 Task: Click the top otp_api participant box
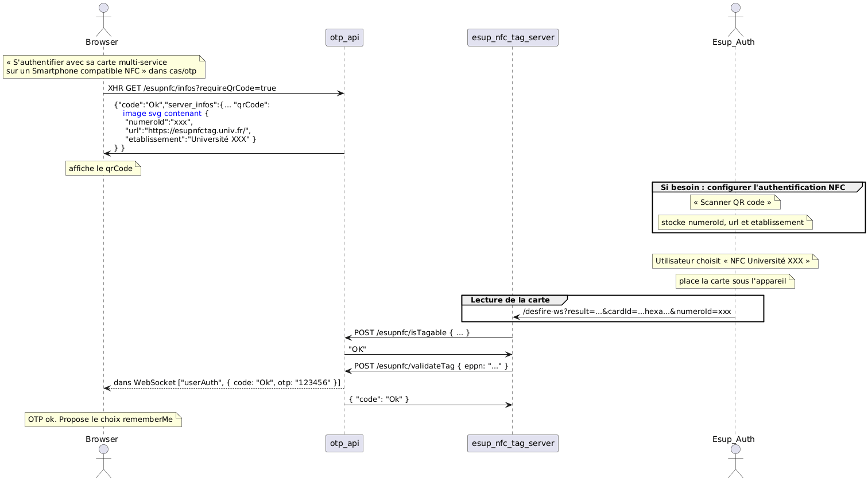[x=344, y=37]
